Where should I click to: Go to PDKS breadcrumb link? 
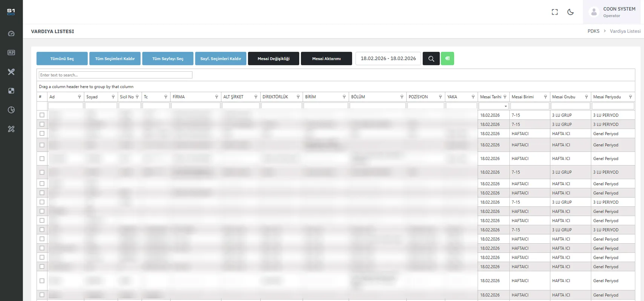(593, 31)
